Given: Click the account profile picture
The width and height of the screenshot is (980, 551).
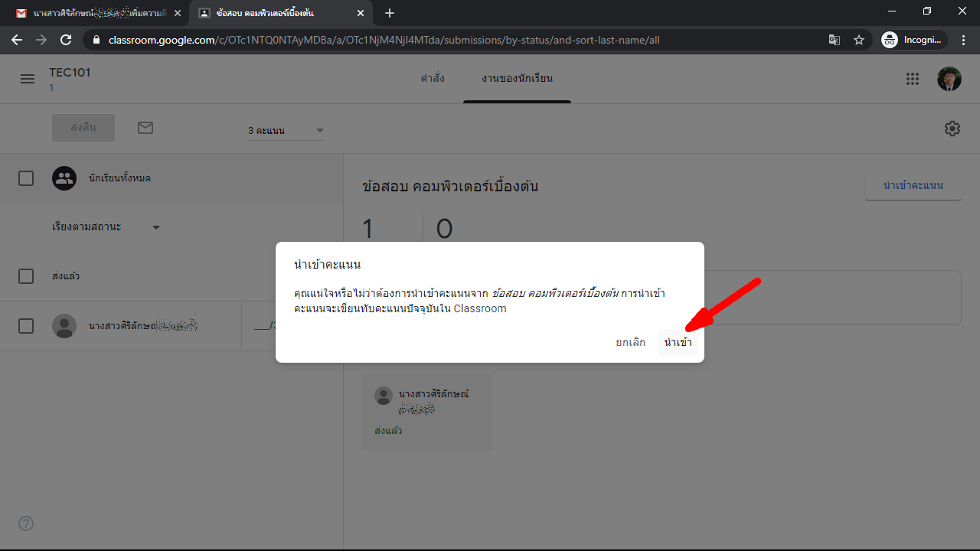Looking at the screenshot, I should click(949, 79).
